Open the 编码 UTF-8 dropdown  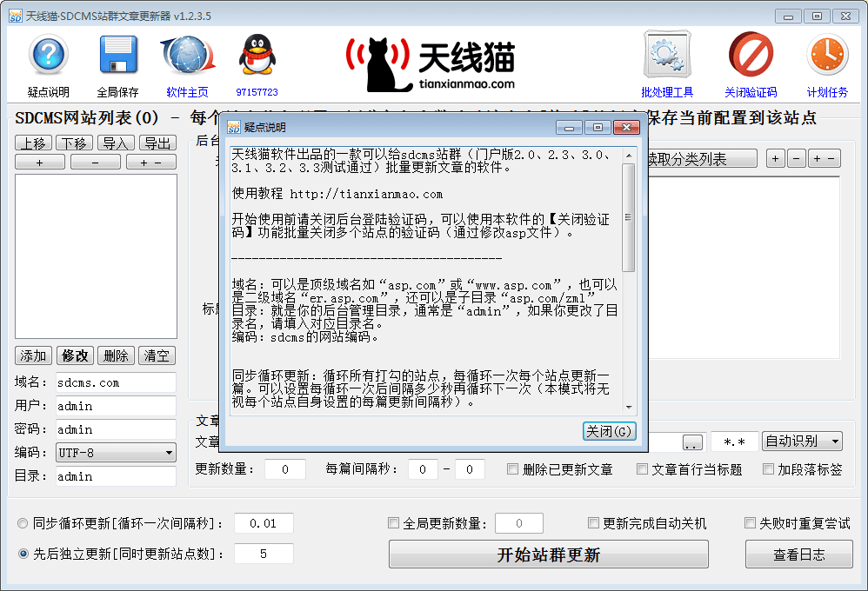[x=116, y=453]
